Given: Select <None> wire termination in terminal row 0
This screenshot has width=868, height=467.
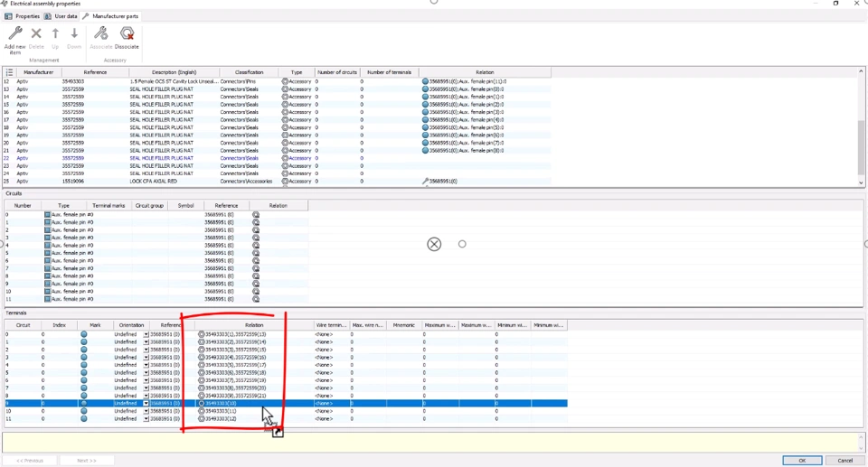Looking at the screenshot, I should (324, 335).
